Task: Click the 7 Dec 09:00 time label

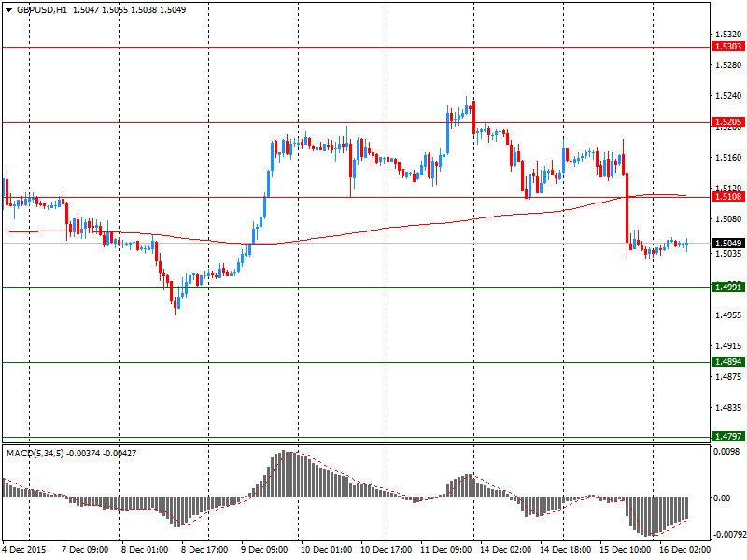Action: coord(85,550)
